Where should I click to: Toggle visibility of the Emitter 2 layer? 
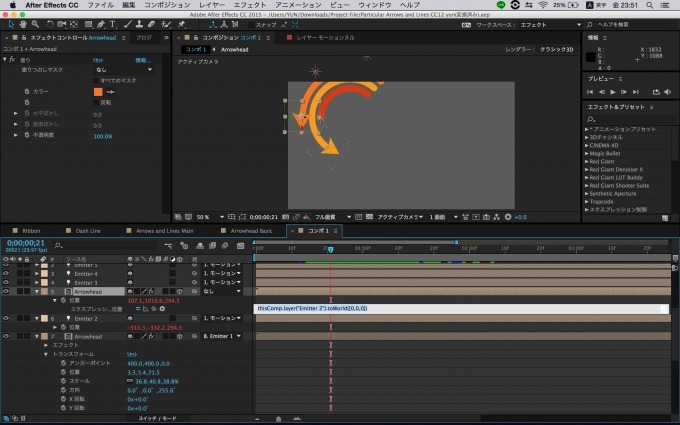tap(6, 318)
